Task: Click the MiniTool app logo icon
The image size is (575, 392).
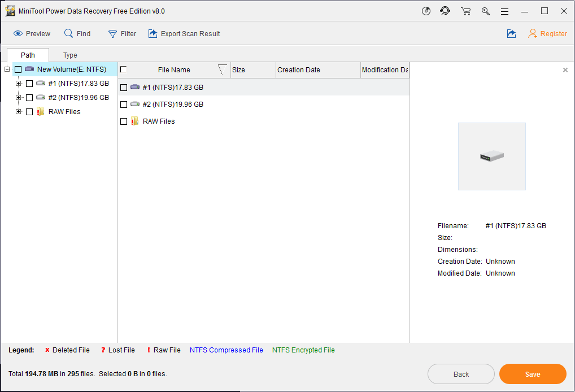Action: pyautogui.click(x=10, y=11)
